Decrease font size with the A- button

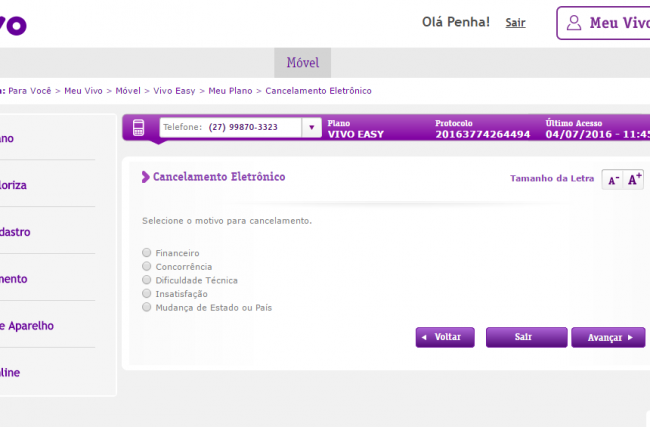(x=613, y=180)
